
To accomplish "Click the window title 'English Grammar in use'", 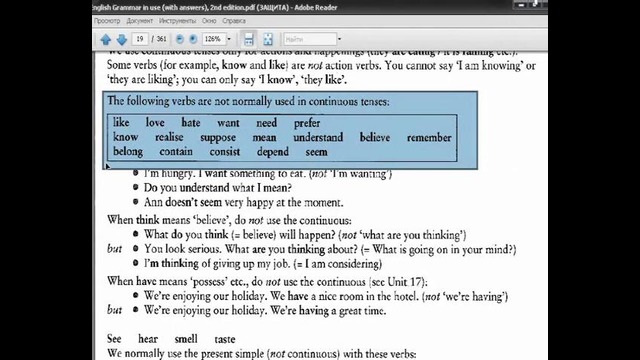I will click(x=215, y=7).
